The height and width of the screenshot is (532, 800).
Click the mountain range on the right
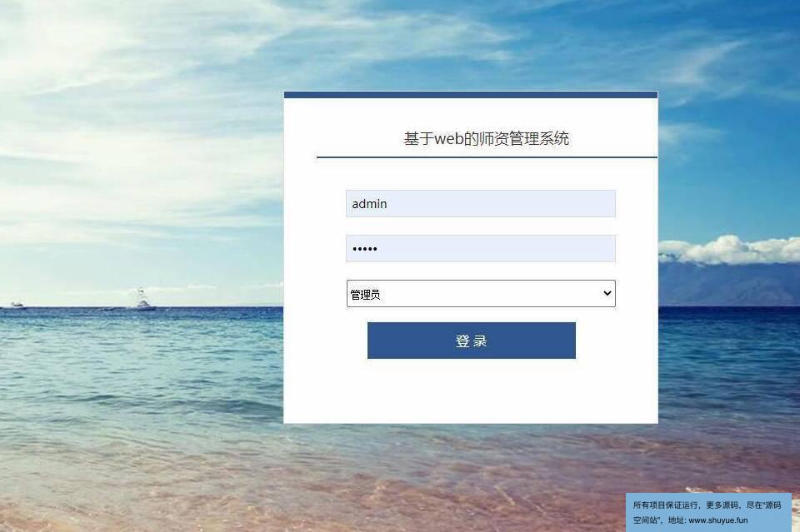[x=730, y=285]
